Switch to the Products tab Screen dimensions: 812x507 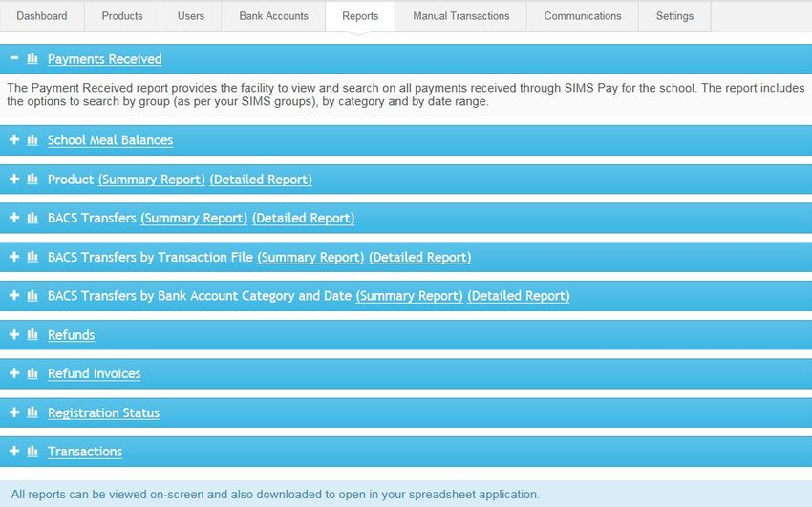tap(122, 16)
